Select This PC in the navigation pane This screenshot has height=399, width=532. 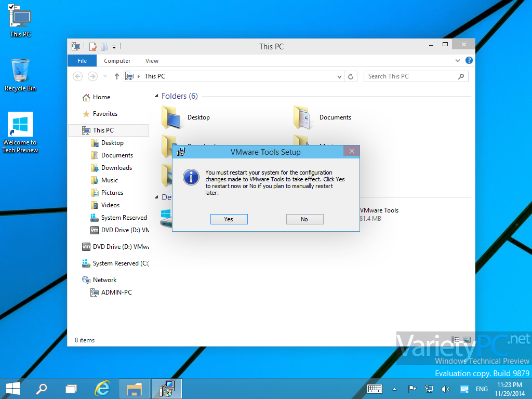coord(109,130)
